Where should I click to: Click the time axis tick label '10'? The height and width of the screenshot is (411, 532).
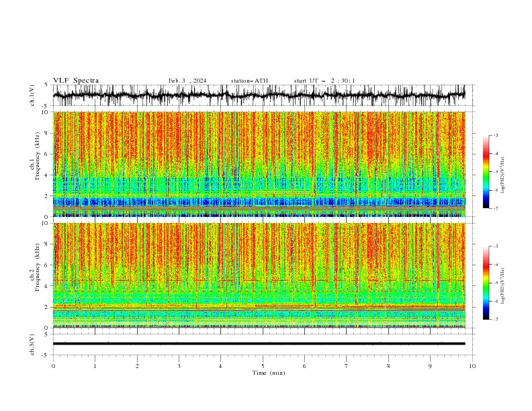[472, 366]
